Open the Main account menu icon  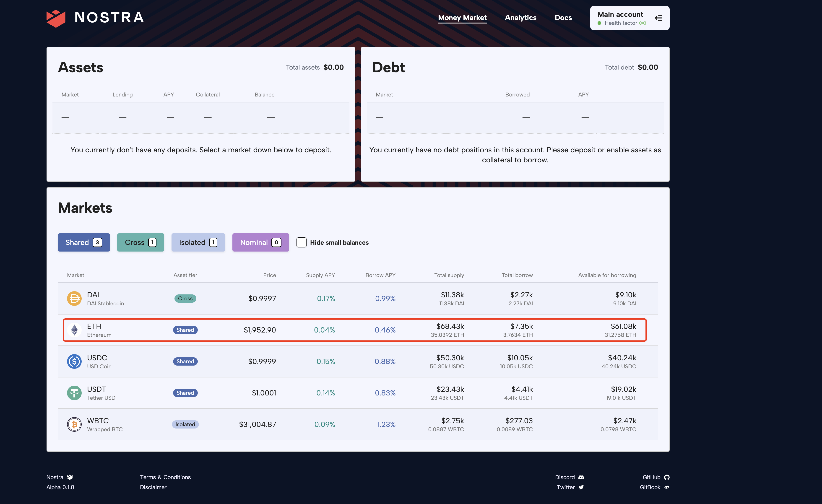pos(658,18)
